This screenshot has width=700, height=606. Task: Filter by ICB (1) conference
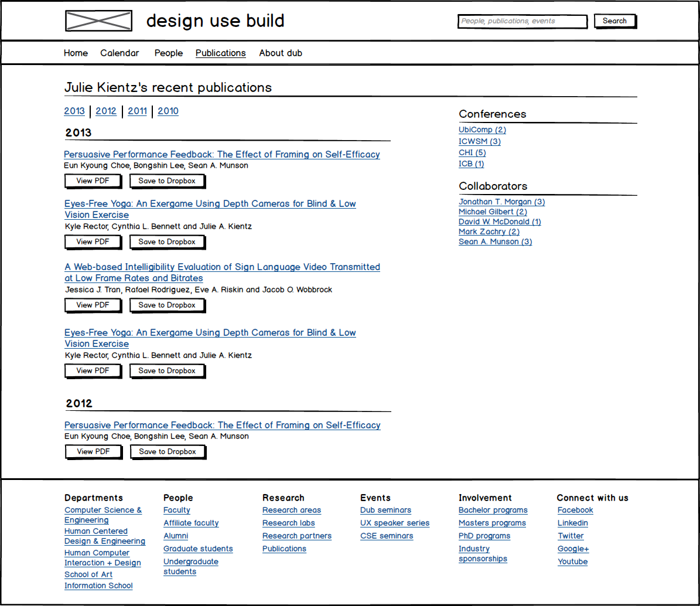472,164
